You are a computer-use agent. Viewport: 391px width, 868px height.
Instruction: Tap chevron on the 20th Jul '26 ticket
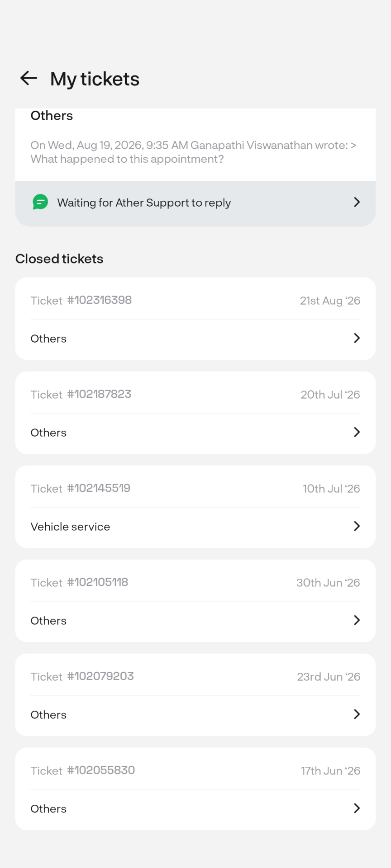[357, 432]
